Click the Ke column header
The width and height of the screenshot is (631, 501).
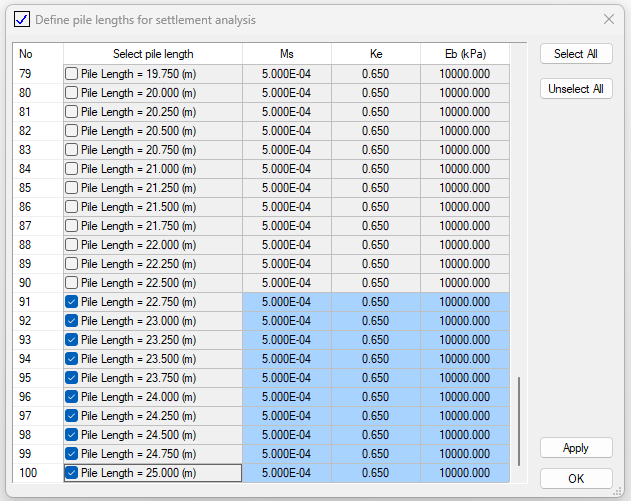click(376, 54)
